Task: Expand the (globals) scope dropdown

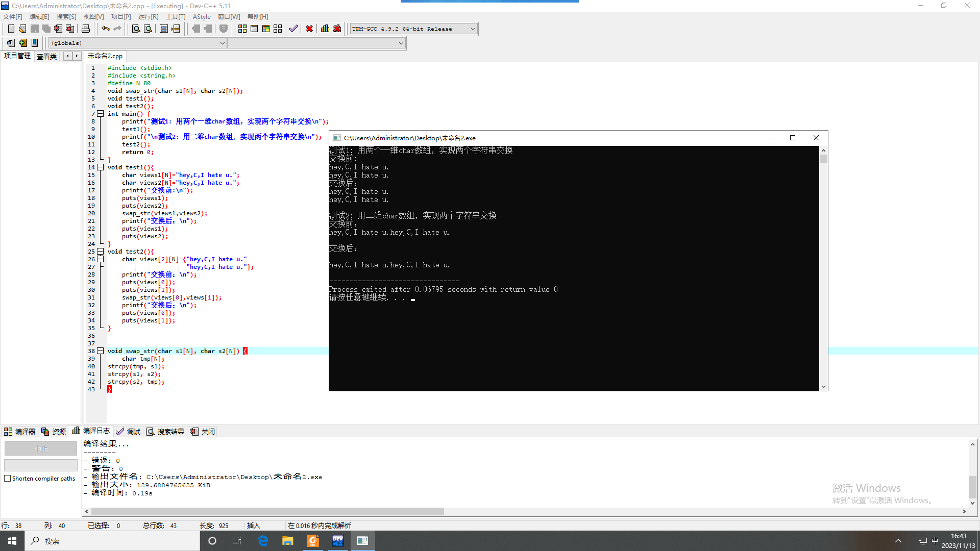Action: 222,43
